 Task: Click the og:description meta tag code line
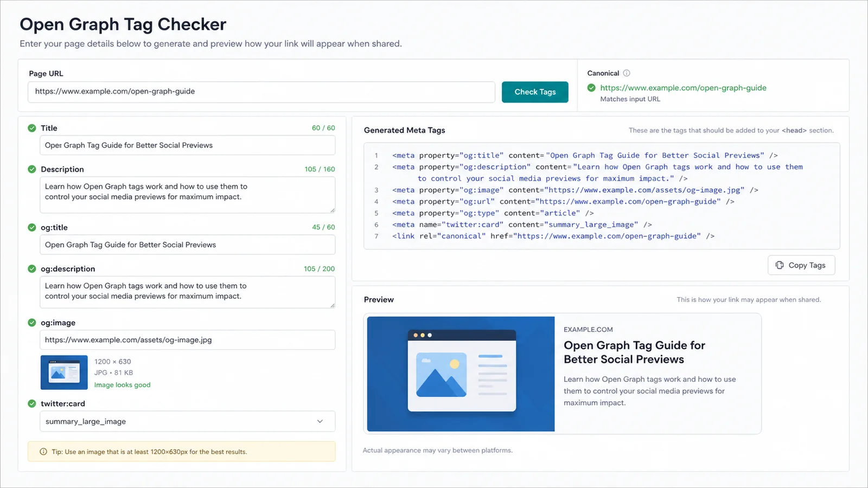point(597,172)
